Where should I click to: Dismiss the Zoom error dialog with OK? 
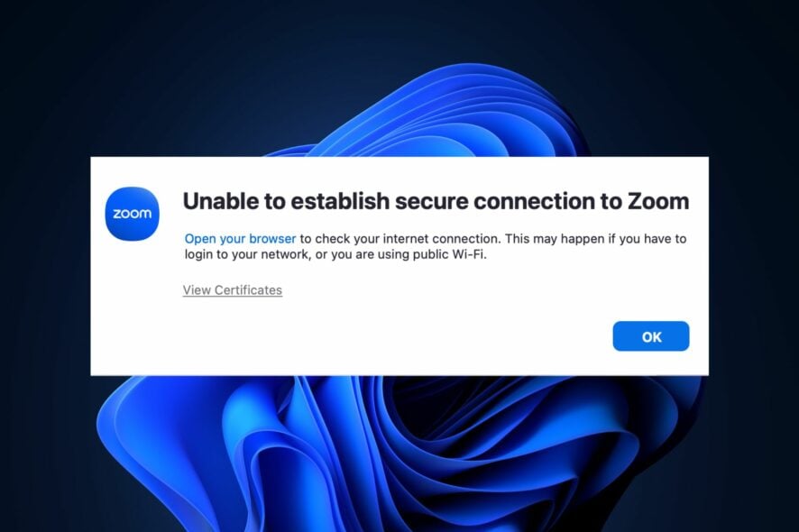coord(650,336)
